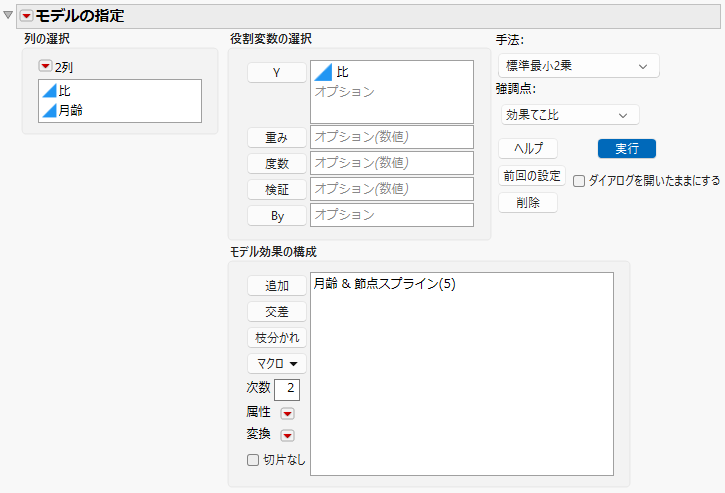Click the 交差 button

click(276, 311)
